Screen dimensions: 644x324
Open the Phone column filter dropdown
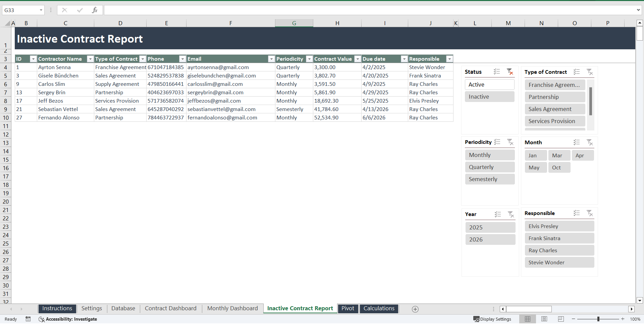coord(182,59)
